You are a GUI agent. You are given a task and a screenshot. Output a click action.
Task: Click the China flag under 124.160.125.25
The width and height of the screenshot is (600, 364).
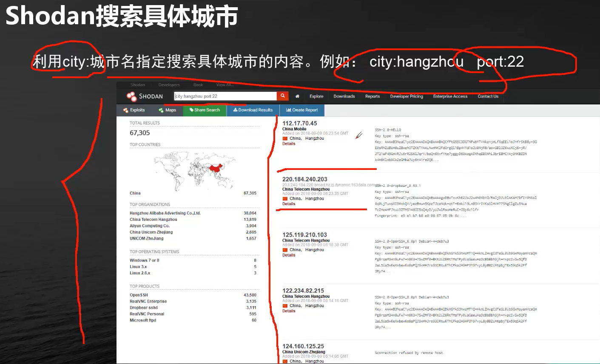[285, 361]
